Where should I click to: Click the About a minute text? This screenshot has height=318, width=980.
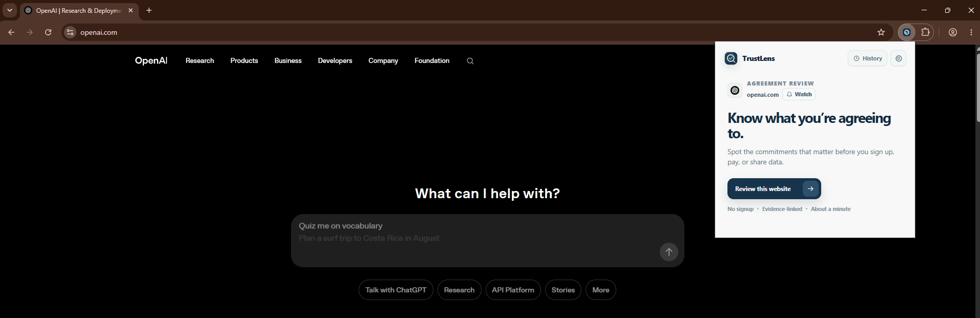831,209
